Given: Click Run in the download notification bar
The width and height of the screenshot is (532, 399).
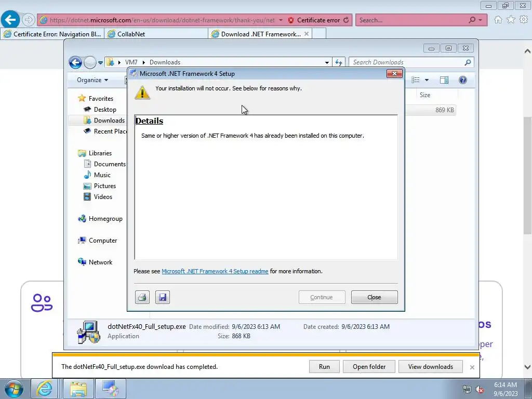Looking at the screenshot, I should (324, 367).
